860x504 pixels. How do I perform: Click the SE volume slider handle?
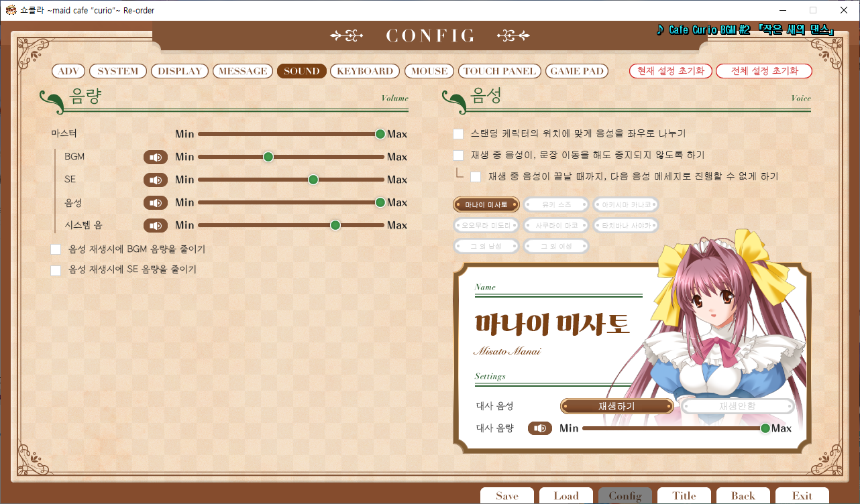313,180
